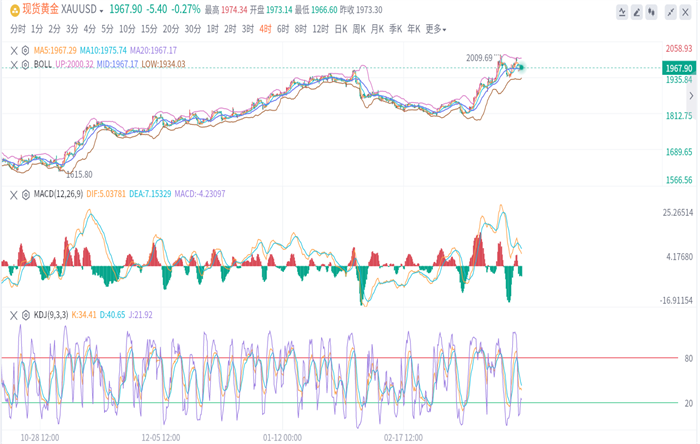Click the K:34.41 value
The image size is (700, 444).
(84, 315)
